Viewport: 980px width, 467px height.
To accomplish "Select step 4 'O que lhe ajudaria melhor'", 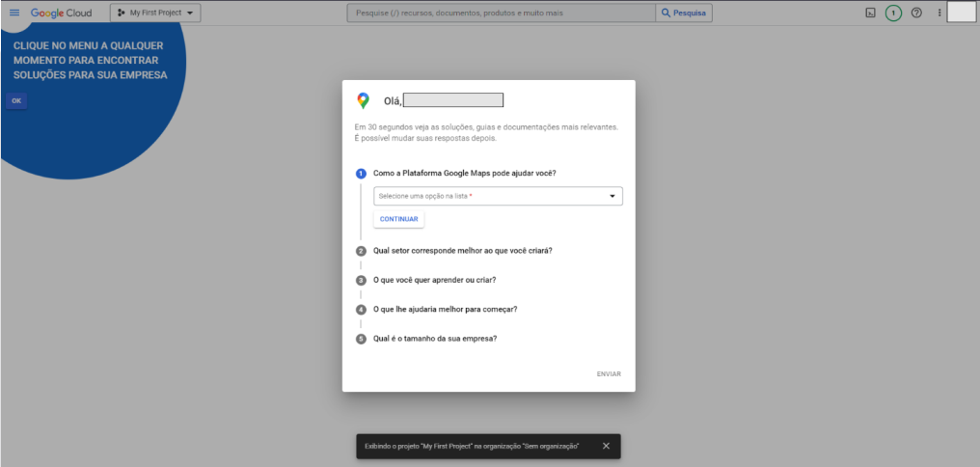I will (445, 310).
